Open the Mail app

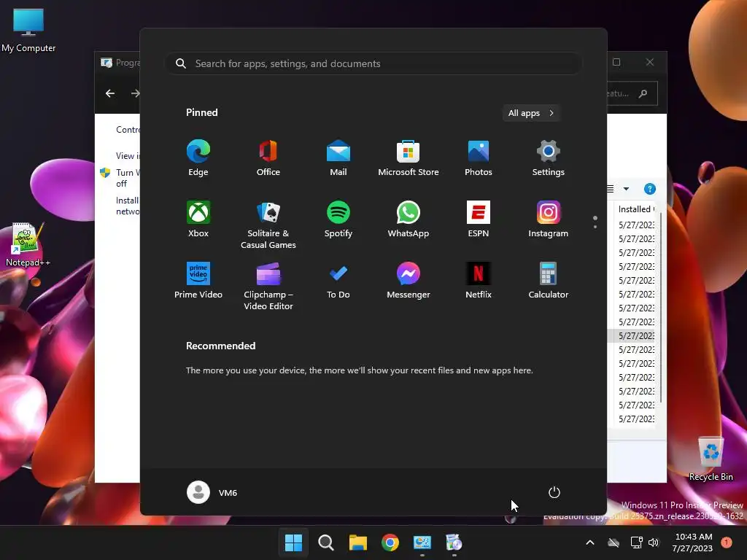coord(338,158)
